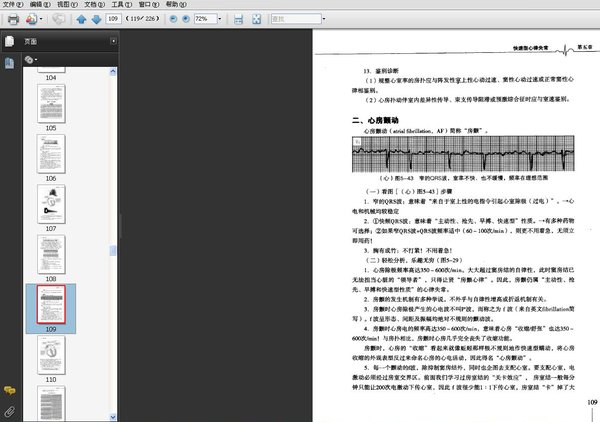Open the 视图 (View) menu

(x=67, y=4)
